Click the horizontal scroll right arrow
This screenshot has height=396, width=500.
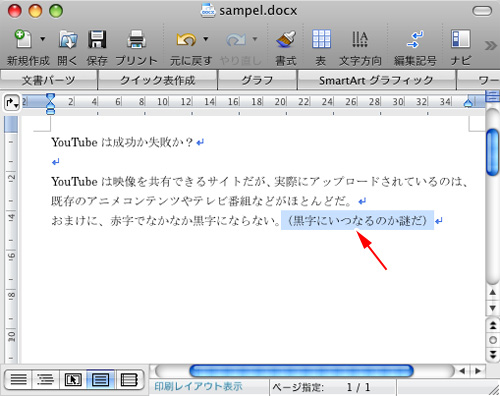(x=478, y=371)
